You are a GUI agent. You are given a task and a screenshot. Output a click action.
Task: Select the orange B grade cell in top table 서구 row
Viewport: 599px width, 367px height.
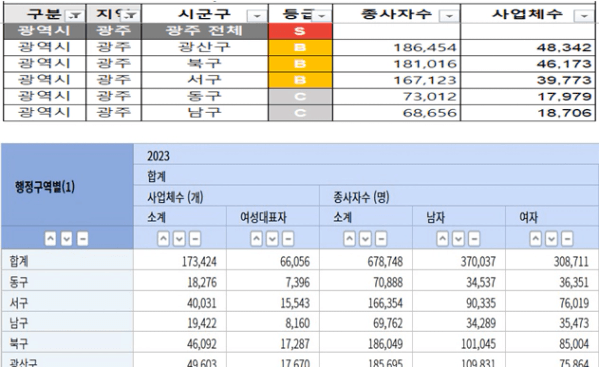point(300,80)
